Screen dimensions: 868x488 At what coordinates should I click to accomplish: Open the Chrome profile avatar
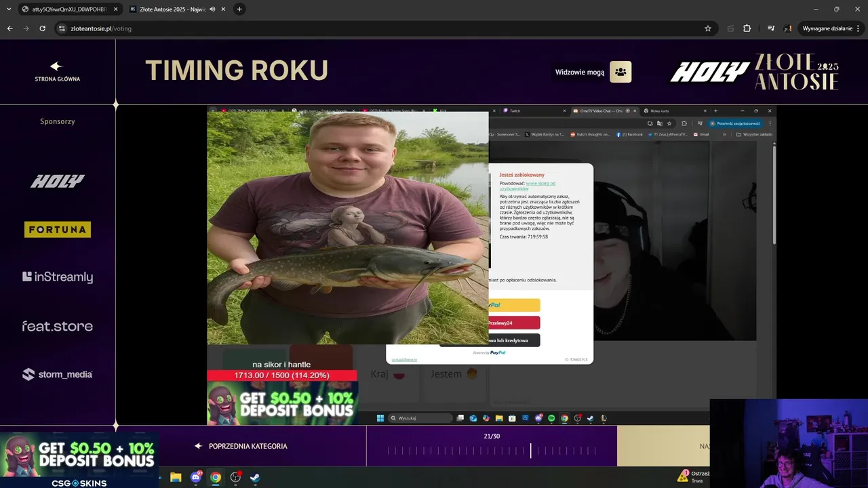pos(788,28)
